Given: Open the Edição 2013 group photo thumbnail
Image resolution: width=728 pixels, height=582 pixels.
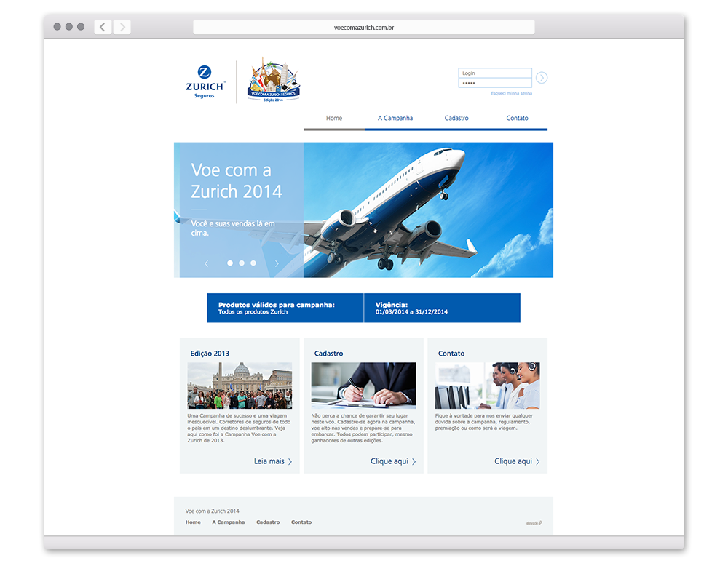Looking at the screenshot, I should (x=240, y=386).
